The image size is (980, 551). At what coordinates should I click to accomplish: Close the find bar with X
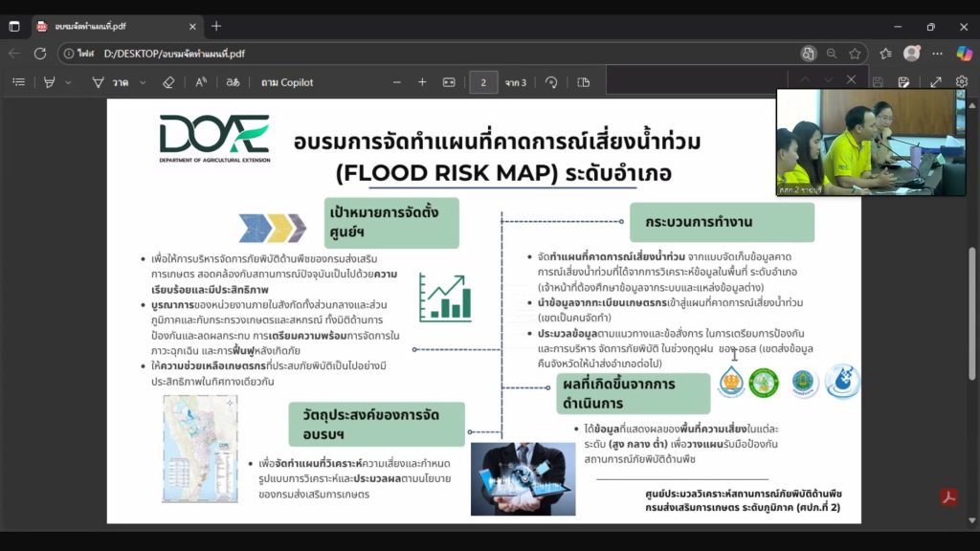click(852, 79)
